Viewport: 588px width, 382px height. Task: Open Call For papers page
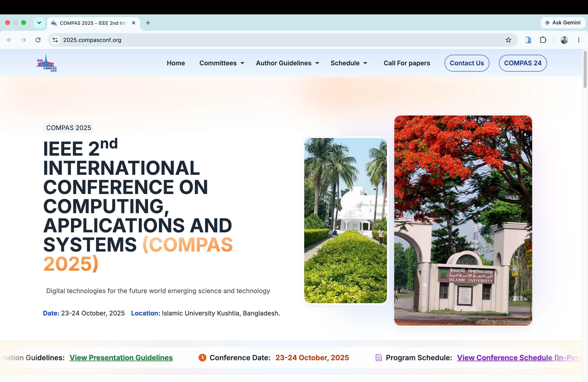pyautogui.click(x=407, y=63)
